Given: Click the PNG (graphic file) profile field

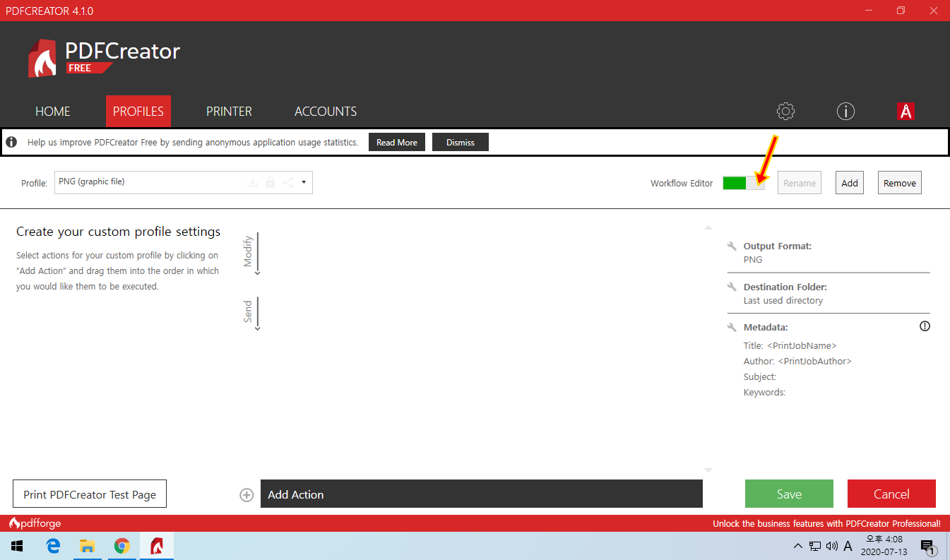Looking at the screenshot, I should (x=184, y=182).
